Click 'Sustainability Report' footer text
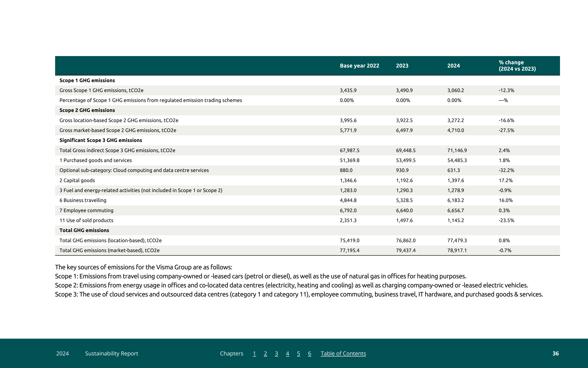588x368 pixels. 112,353
